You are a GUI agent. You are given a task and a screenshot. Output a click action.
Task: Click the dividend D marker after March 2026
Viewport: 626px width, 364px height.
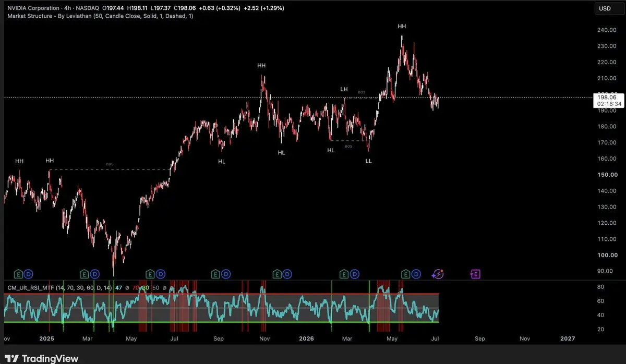(355, 274)
